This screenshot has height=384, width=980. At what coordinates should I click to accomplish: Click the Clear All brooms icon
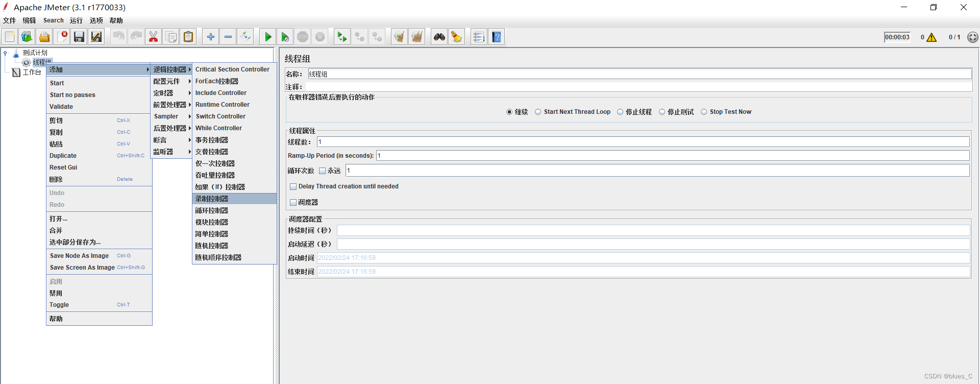tap(416, 37)
